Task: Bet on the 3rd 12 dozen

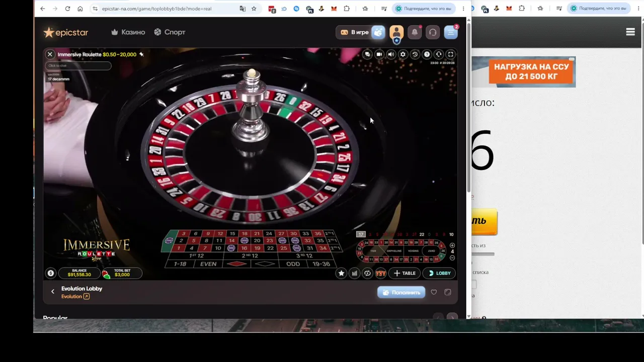Action: click(x=305, y=256)
